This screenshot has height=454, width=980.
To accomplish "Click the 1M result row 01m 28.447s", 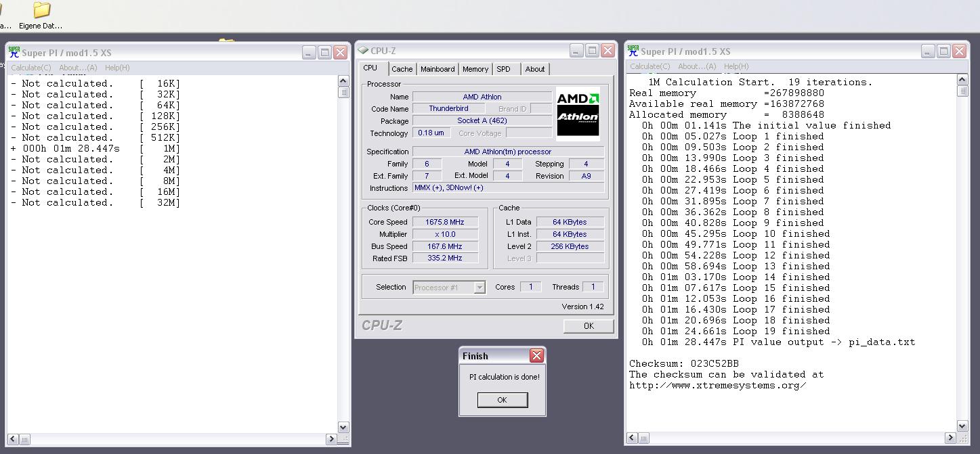I will click(x=95, y=148).
